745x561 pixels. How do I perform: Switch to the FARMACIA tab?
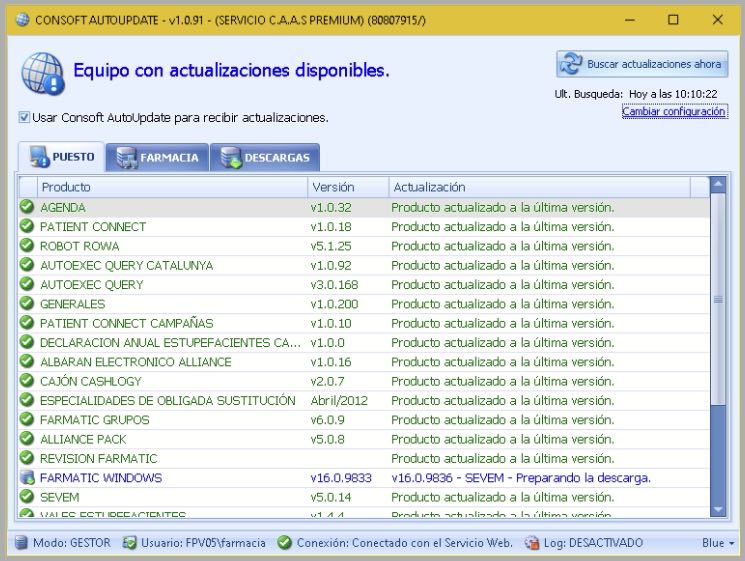click(x=157, y=157)
